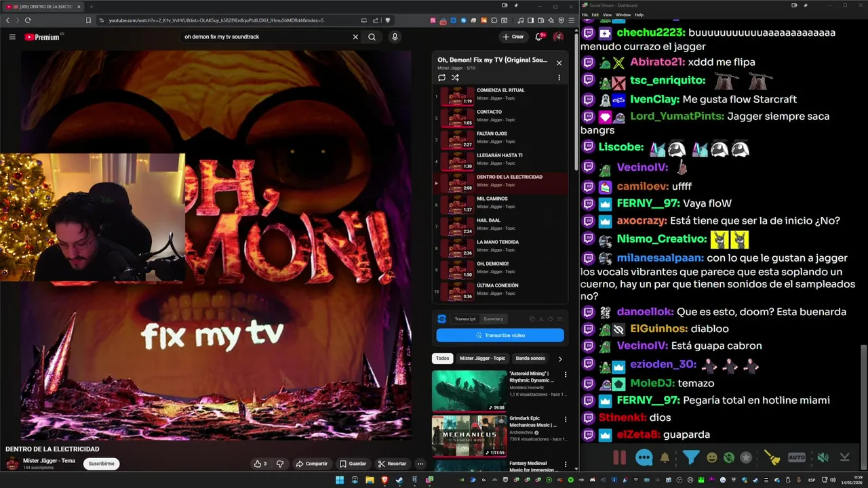Start voice search with microphone icon
Viewport: 868px width, 488px height.
pyautogui.click(x=395, y=37)
